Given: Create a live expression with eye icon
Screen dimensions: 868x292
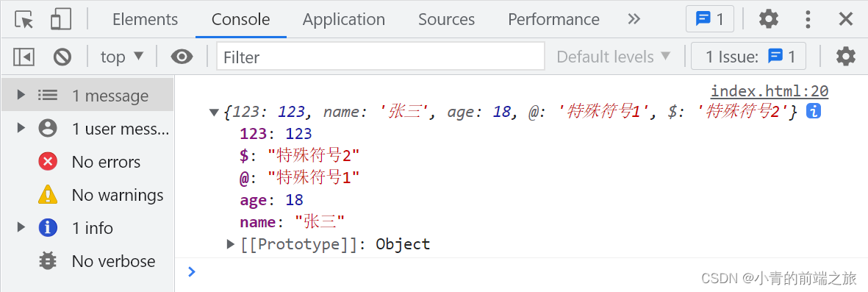Looking at the screenshot, I should tap(182, 57).
